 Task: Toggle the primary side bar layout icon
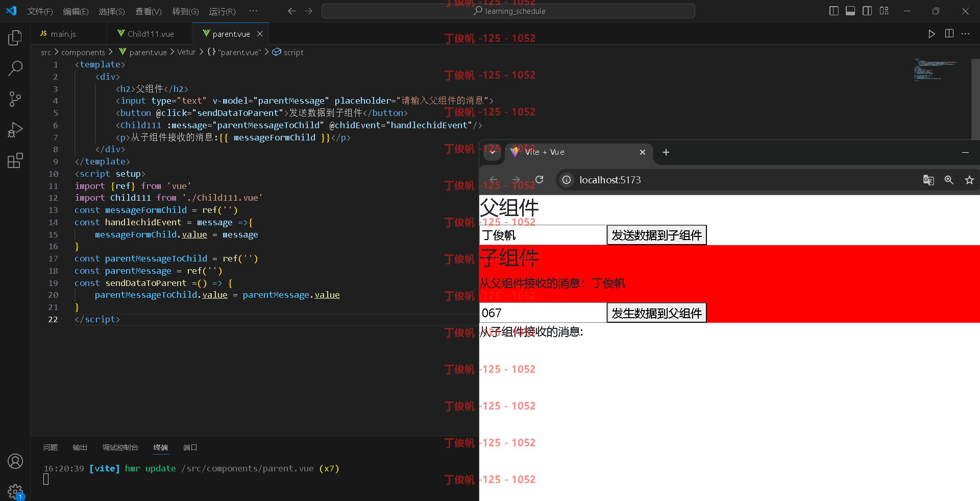(x=834, y=11)
